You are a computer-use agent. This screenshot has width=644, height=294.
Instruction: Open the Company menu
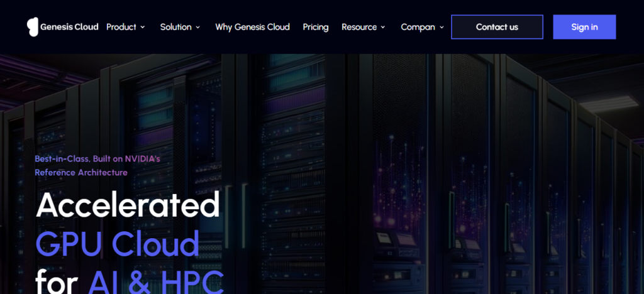[x=418, y=27]
